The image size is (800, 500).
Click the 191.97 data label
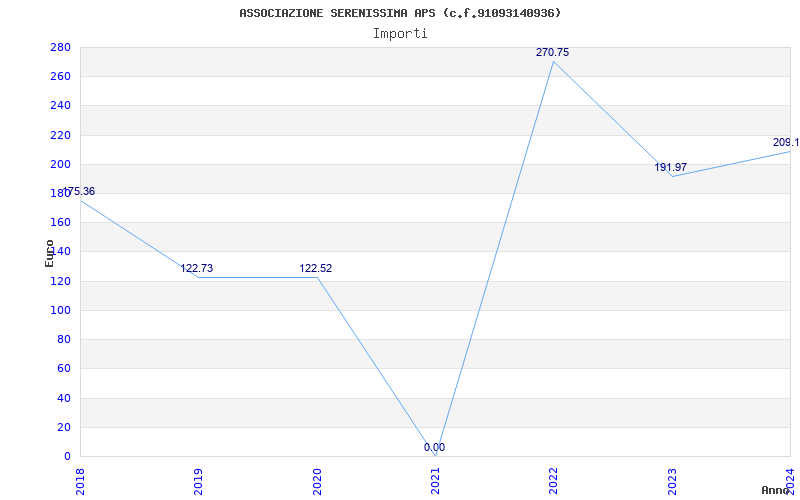click(671, 167)
